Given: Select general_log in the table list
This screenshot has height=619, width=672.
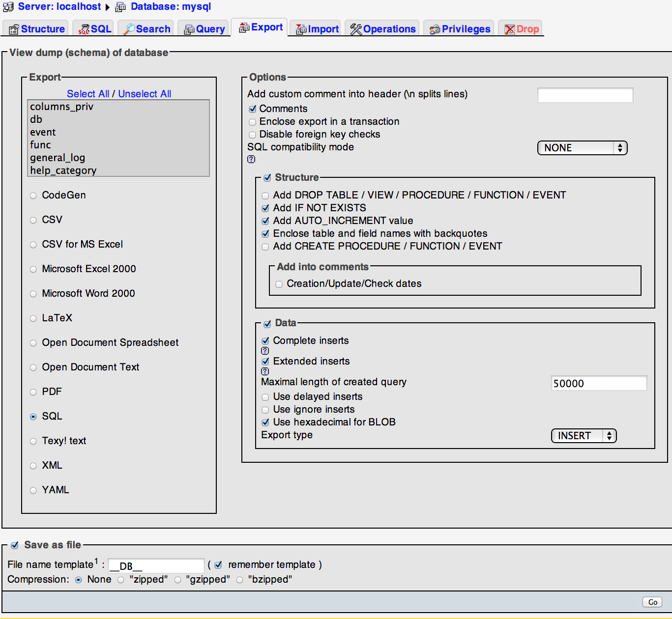Looking at the screenshot, I should click(118, 158).
